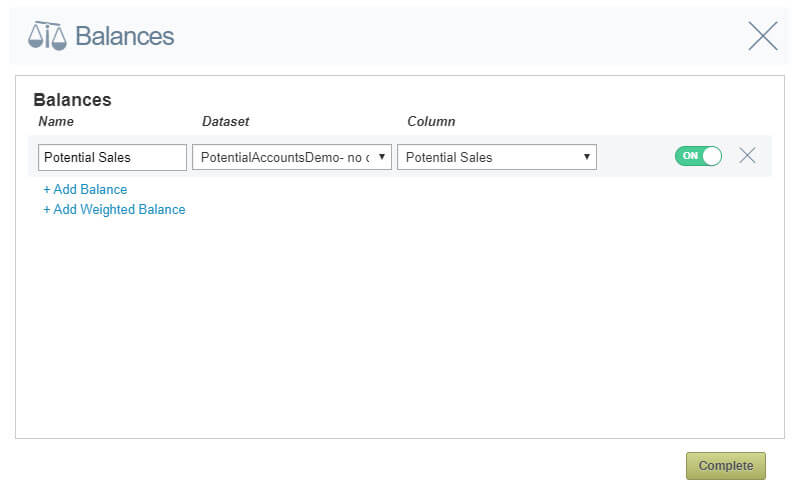
Task: Click the Dataset column header
Action: point(225,122)
